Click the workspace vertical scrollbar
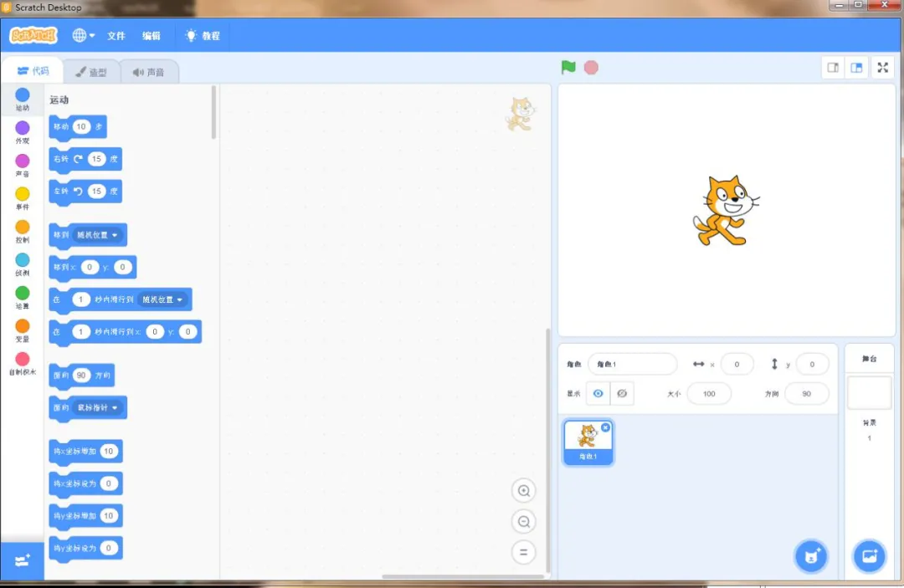This screenshot has height=588, width=904. pos(547,450)
